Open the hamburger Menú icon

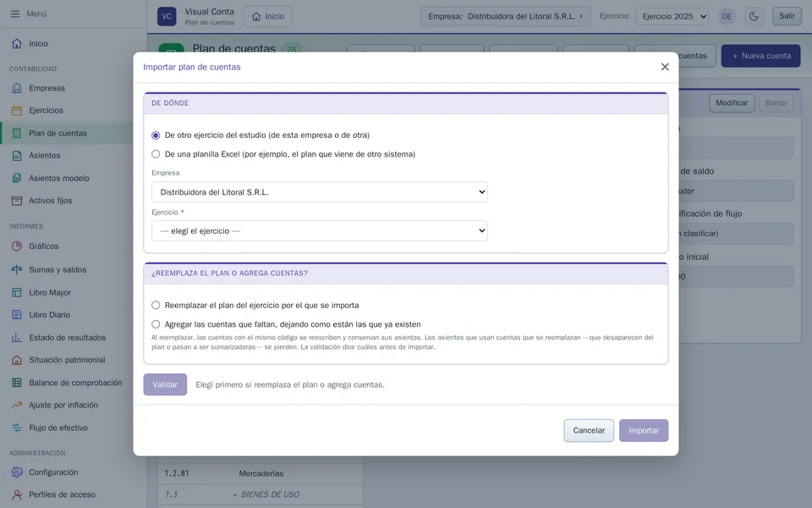pyautogui.click(x=15, y=14)
